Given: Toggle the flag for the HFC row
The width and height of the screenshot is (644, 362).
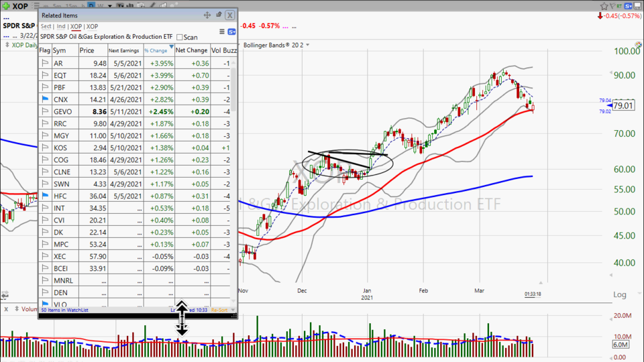Looking at the screenshot, I should (x=45, y=196).
